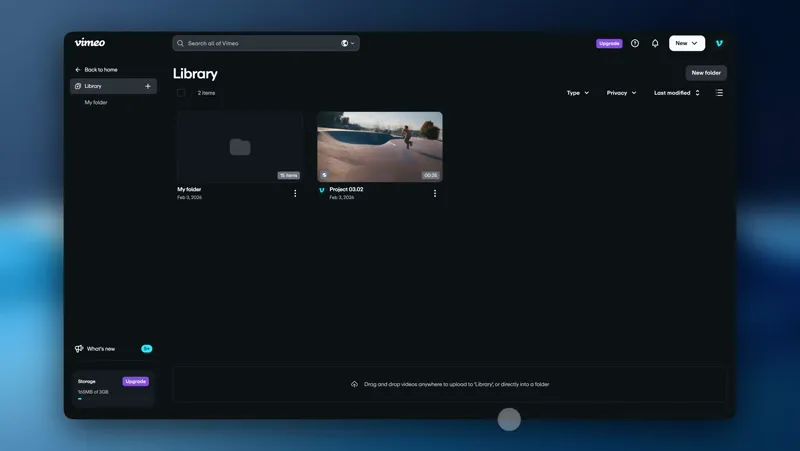
Task: Open the notifications bell
Action: [655, 43]
